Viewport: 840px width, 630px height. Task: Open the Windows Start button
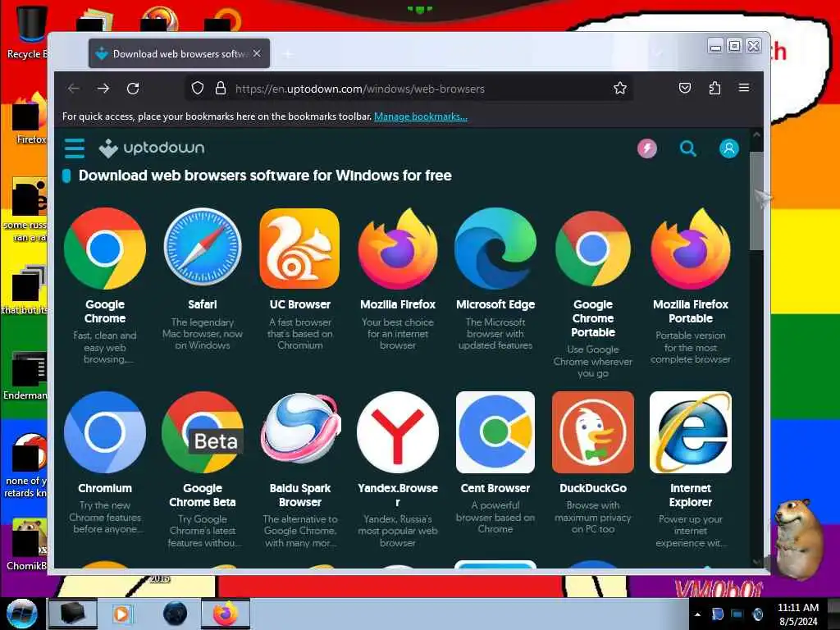pos(21,614)
